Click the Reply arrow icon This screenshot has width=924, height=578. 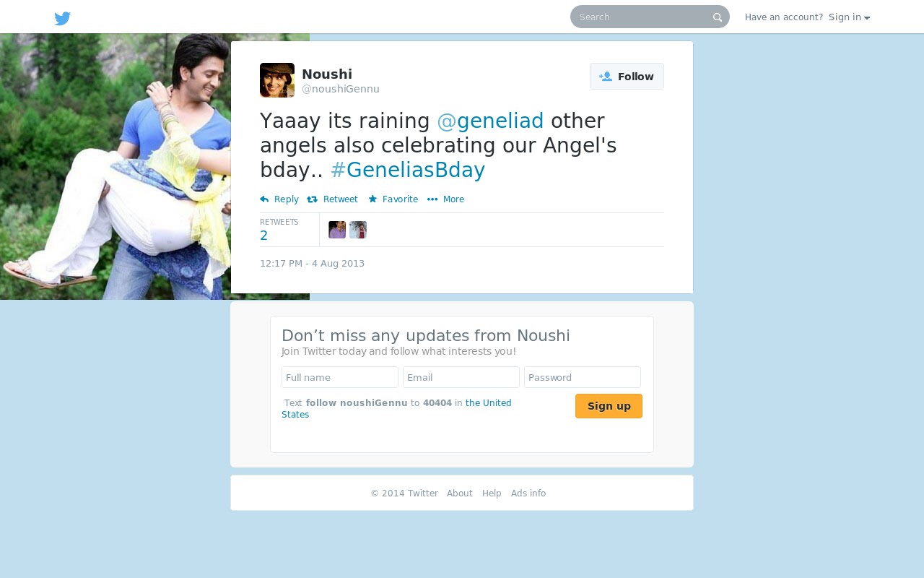pos(264,199)
